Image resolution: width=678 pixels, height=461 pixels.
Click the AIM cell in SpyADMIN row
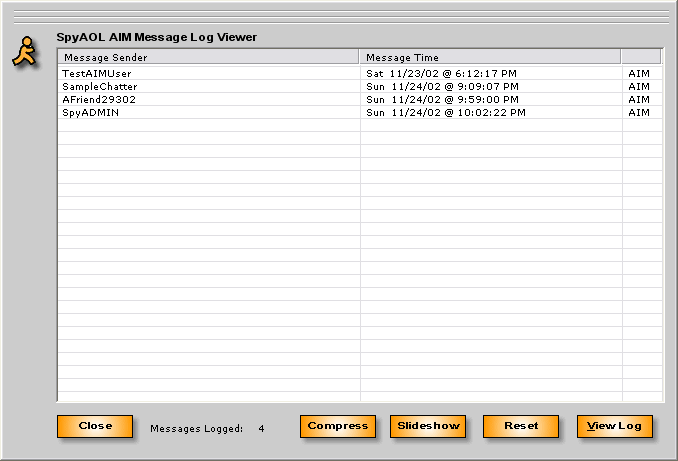[639, 112]
